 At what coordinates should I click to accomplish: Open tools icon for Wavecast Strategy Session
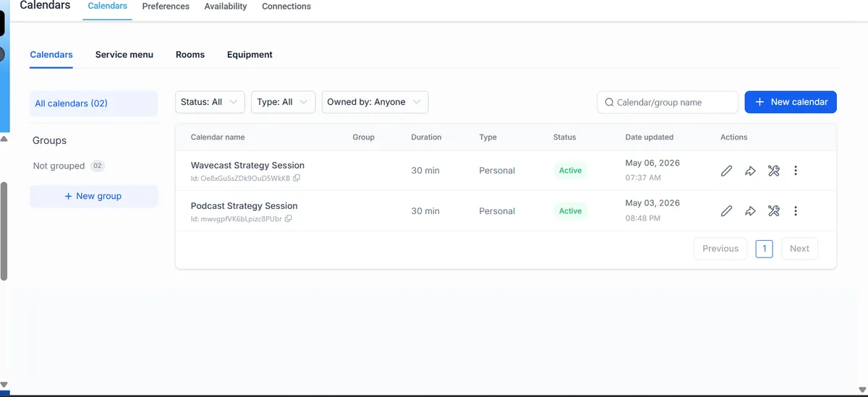point(773,171)
